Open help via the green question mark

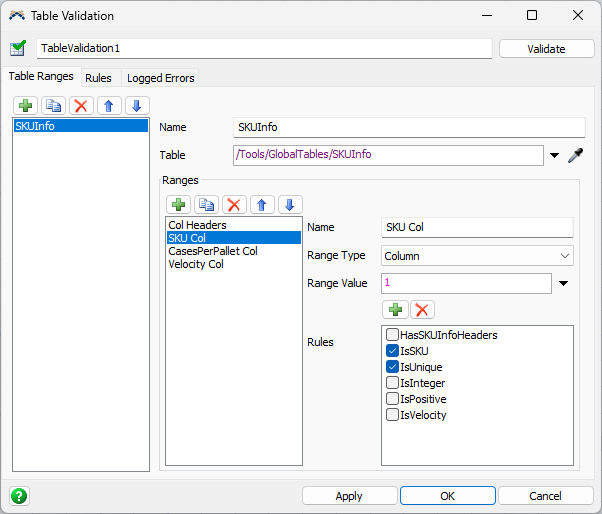click(19, 495)
